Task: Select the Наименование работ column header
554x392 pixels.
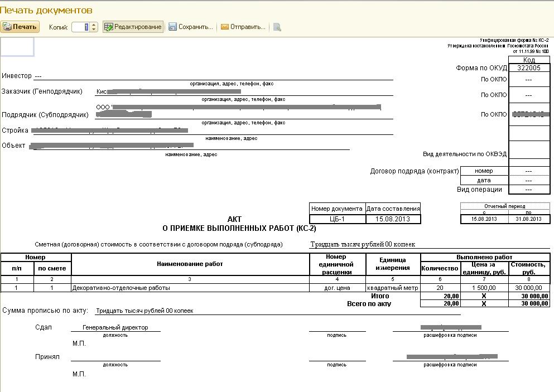Action: 190,264
